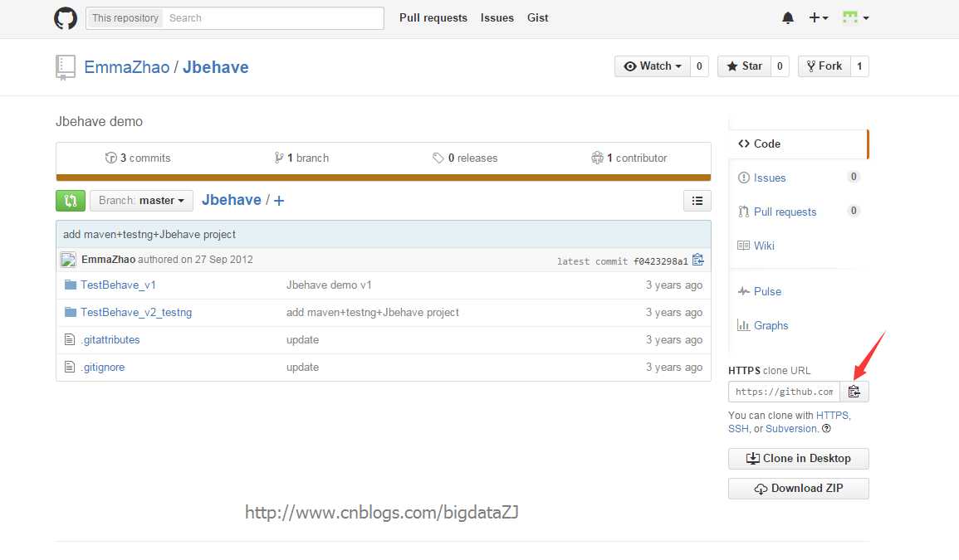Click the list view icon button
959x560 pixels.
point(697,201)
